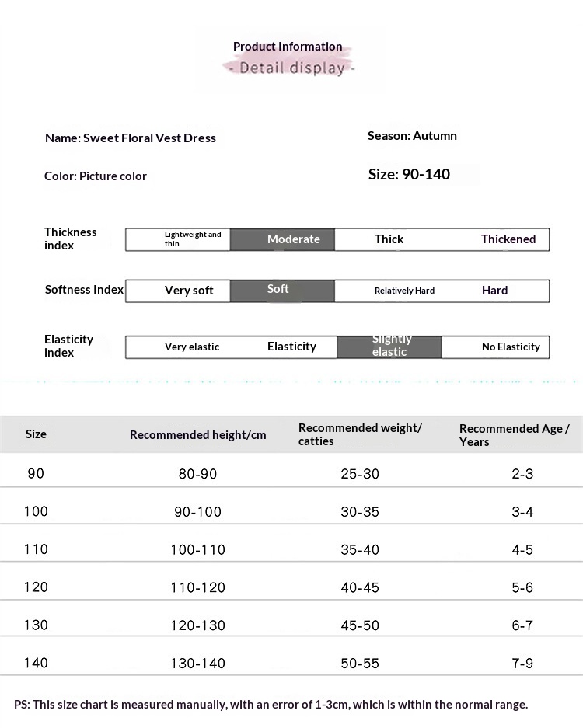Click the Very elastic option
The height and width of the screenshot is (728, 583).
point(192,347)
